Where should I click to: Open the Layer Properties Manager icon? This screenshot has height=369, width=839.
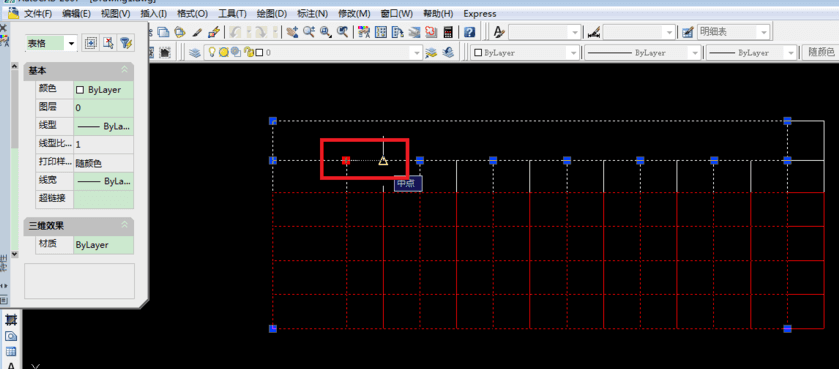[195, 52]
